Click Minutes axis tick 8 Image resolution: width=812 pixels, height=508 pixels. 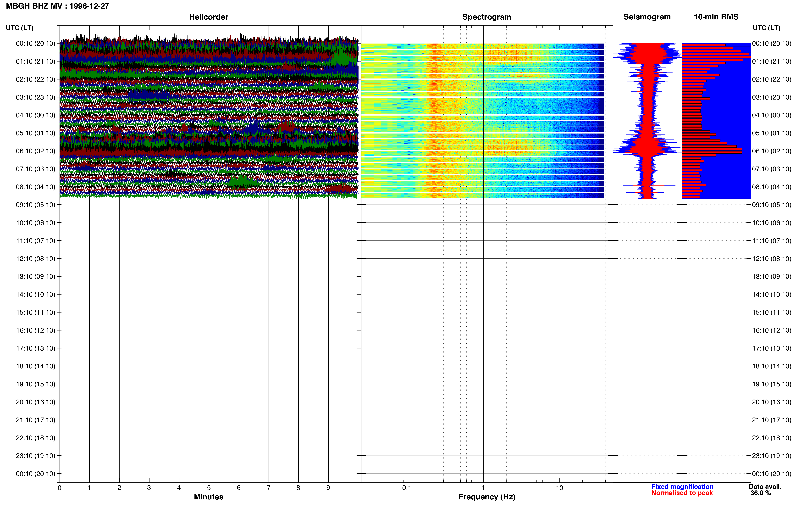[298, 487]
